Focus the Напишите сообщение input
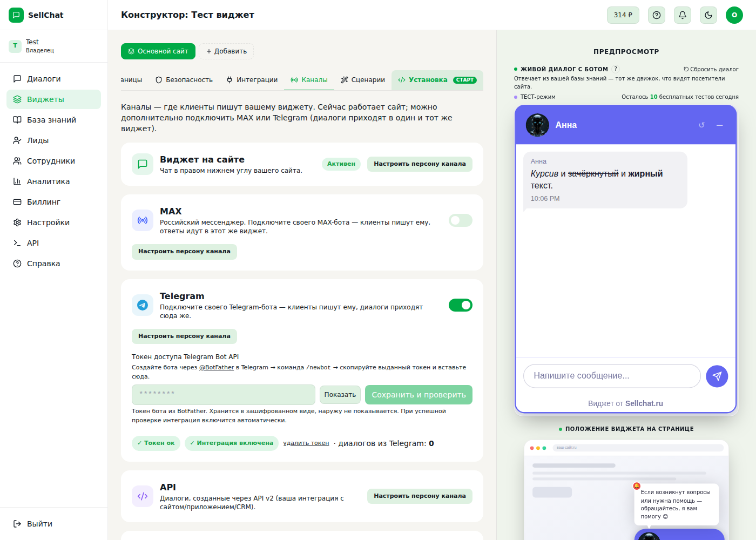The height and width of the screenshot is (540, 756). tap(612, 376)
